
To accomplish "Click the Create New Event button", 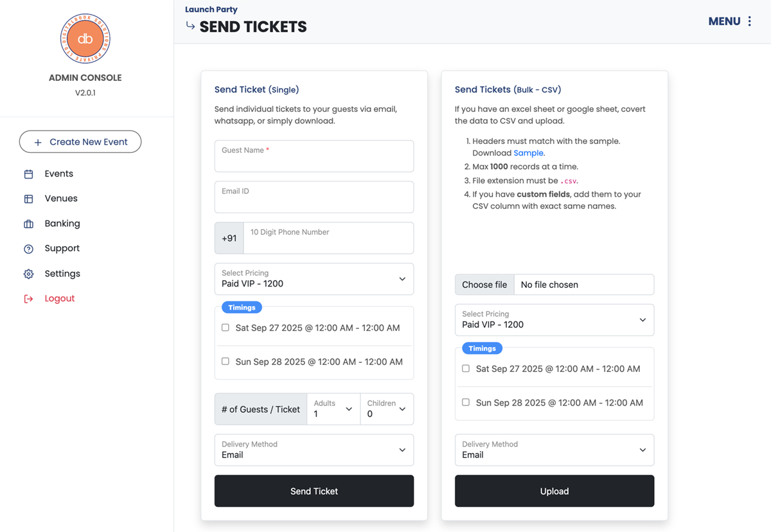I will (80, 142).
